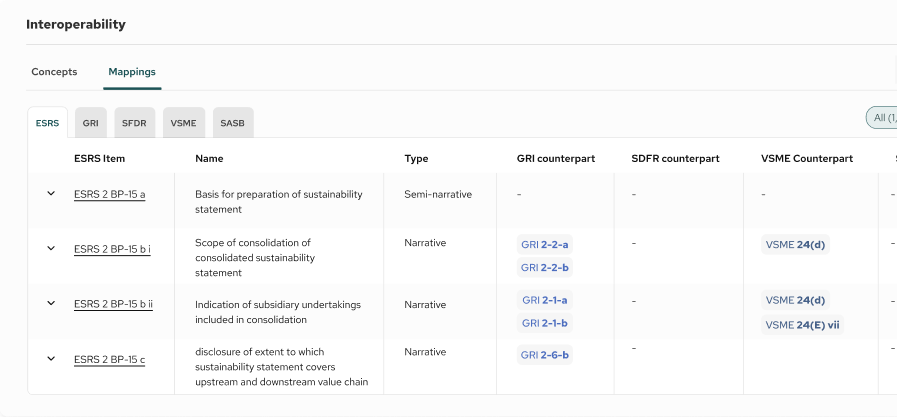Open the SASB standard tab
The image size is (897, 417).
pyautogui.click(x=233, y=123)
